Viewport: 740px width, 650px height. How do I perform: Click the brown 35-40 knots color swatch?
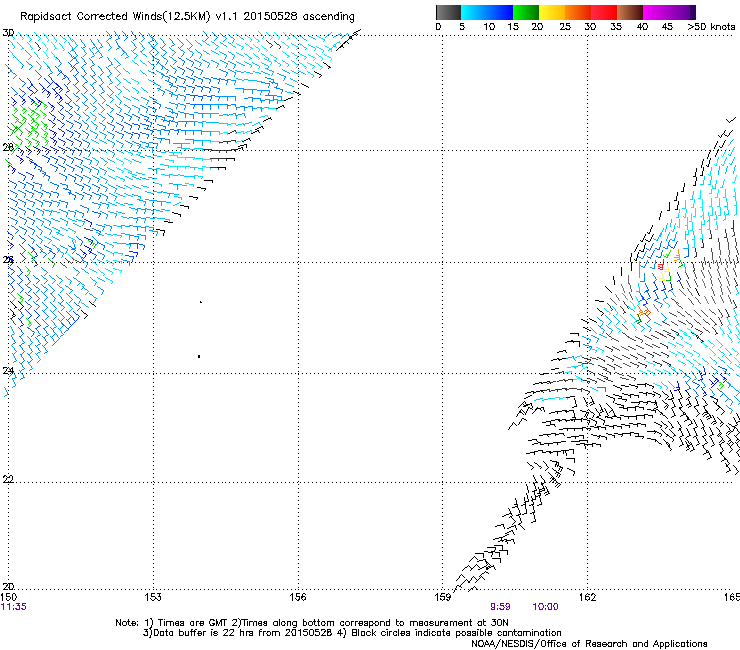tap(630, 12)
